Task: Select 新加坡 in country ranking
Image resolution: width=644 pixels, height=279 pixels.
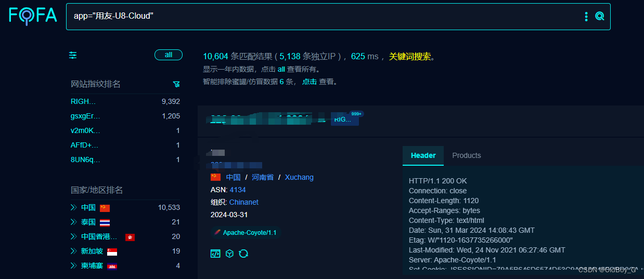Action: 92,251
